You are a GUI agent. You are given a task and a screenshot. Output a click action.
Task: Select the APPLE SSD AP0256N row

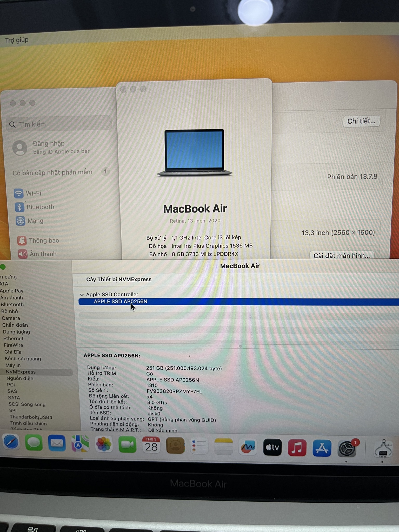click(238, 302)
